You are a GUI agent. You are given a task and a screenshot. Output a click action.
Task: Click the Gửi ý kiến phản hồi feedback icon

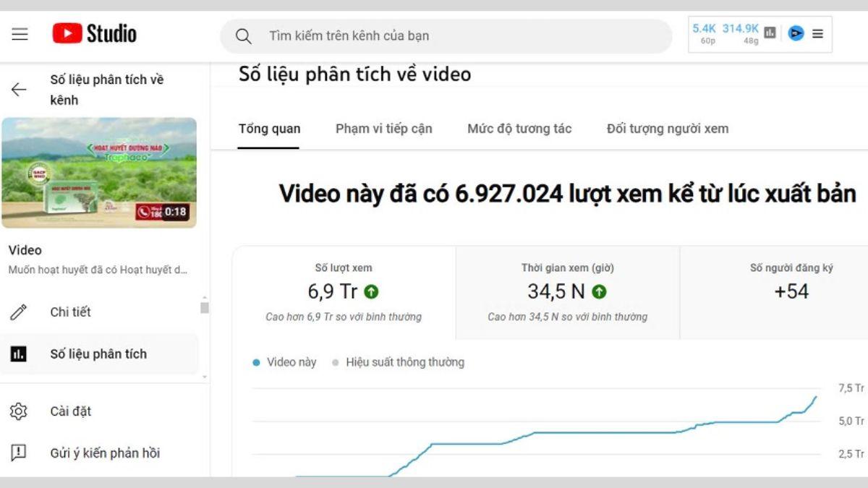19,453
